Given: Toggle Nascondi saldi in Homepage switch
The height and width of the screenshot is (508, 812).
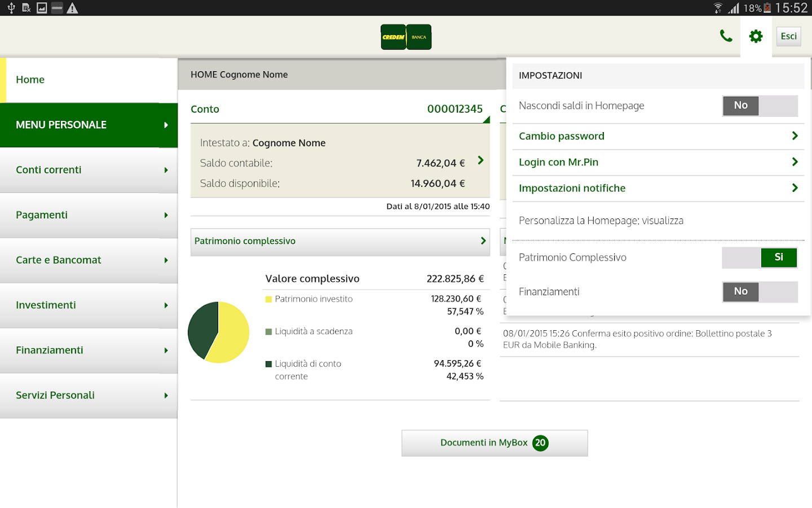Looking at the screenshot, I should [x=760, y=106].
